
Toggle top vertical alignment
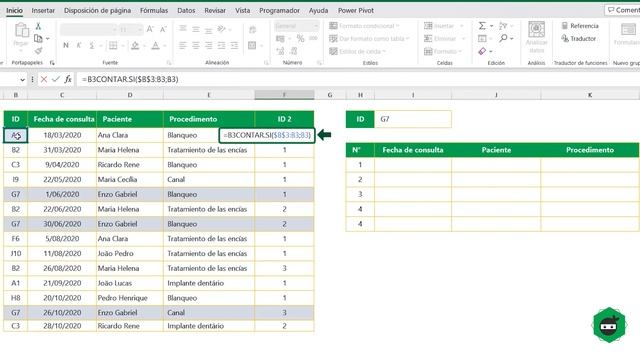[x=183, y=29]
